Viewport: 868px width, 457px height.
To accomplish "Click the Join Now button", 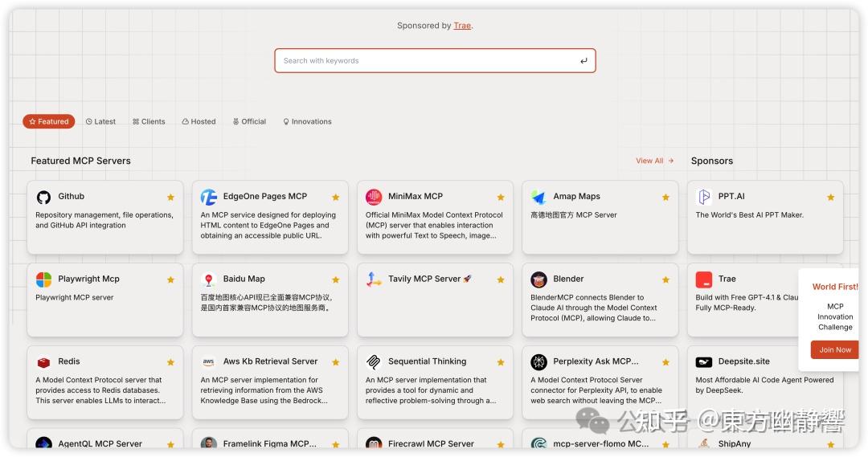I will [x=835, y=349].
